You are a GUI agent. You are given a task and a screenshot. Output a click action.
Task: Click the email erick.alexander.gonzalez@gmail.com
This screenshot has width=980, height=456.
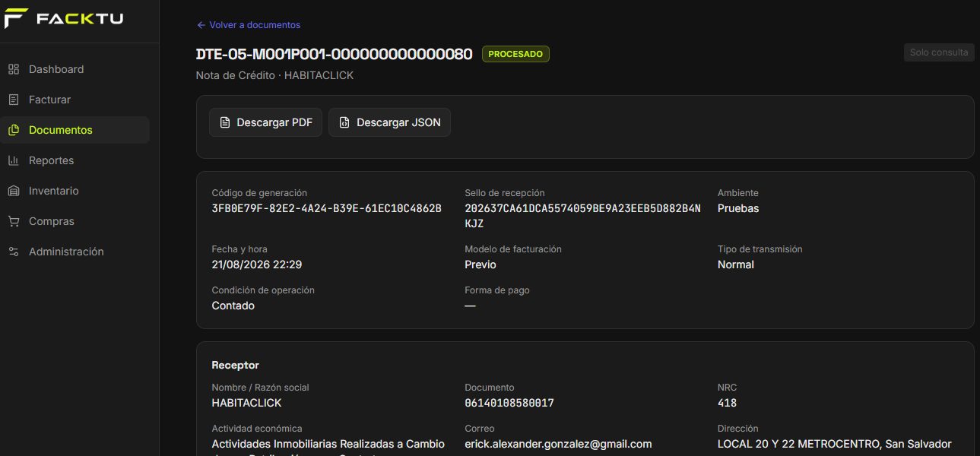pos(558,444)
